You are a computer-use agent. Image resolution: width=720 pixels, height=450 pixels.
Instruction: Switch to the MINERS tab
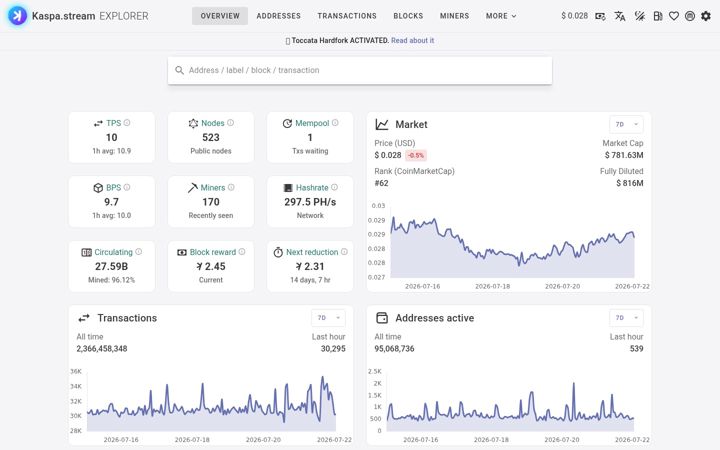pyautogui.click(x=454, y=16)
